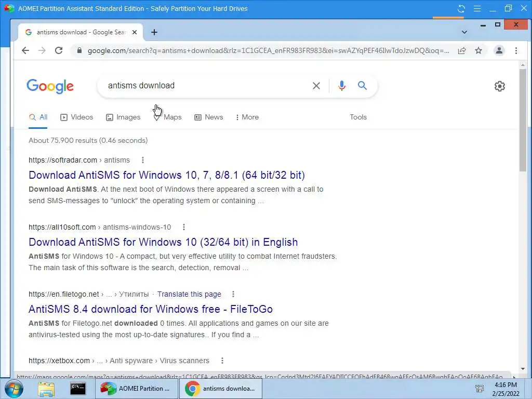Click Translate this page link
This screenshot has width=532, height=399.
(189, 294)
